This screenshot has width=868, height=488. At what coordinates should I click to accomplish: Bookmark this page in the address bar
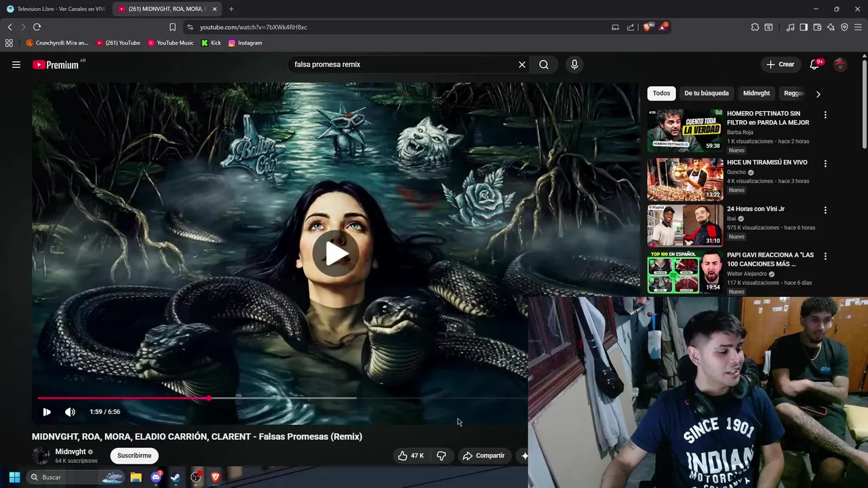point(172,27)
